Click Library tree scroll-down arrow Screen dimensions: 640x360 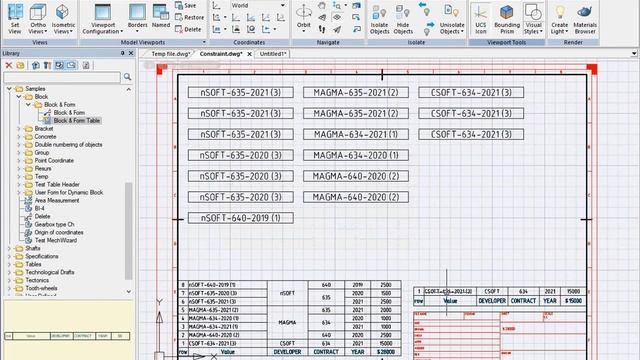coord(129,291)
